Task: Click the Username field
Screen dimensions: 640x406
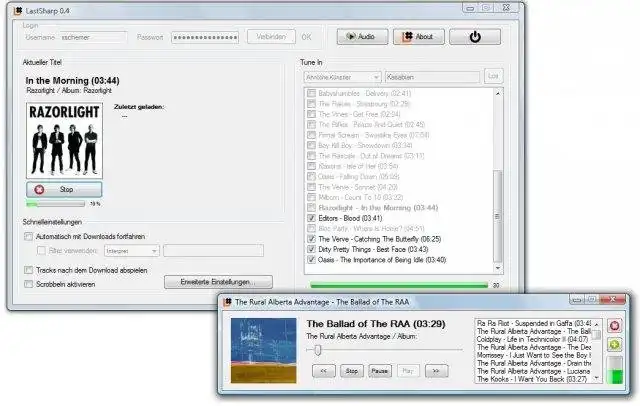Action: [x=93, y=37]
